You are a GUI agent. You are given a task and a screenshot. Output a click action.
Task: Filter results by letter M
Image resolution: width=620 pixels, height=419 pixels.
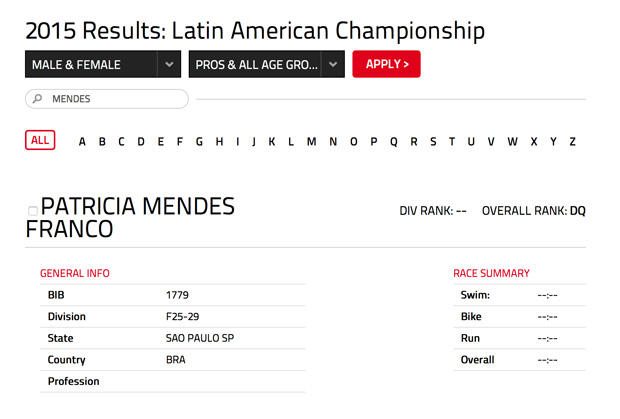click(x=311, y=142)
